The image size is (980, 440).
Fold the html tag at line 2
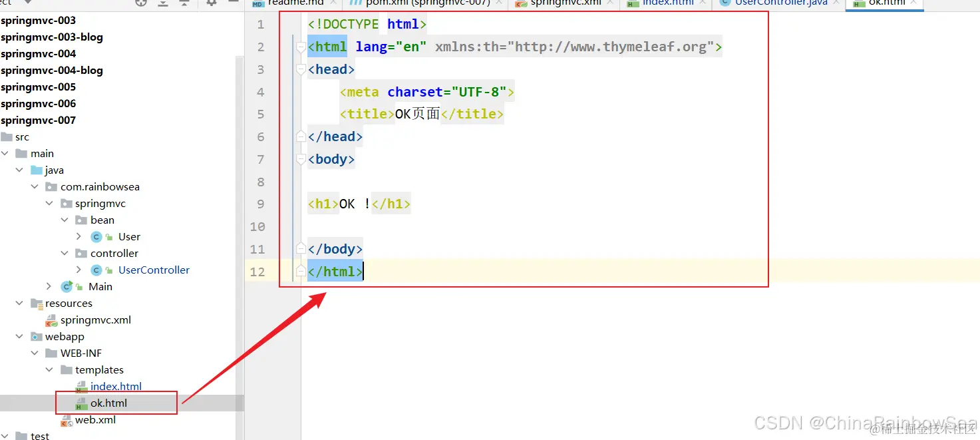(301, 47)
